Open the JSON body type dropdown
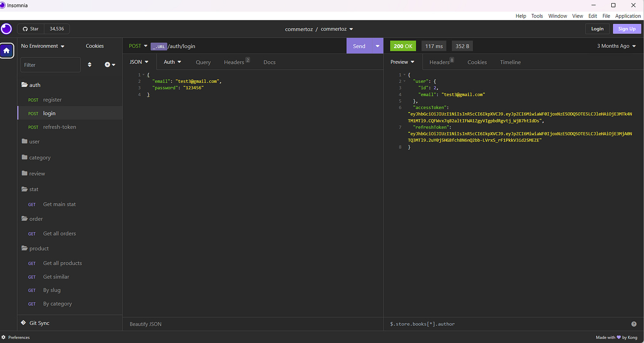The height and width of the screenshot is (343, 644). click(x=139, y=62)
